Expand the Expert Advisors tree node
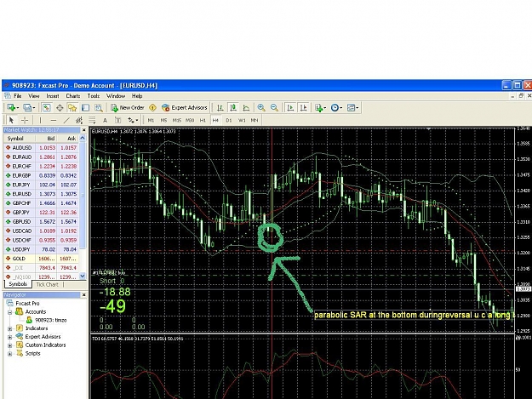532x399 pixels. (10, 337)
